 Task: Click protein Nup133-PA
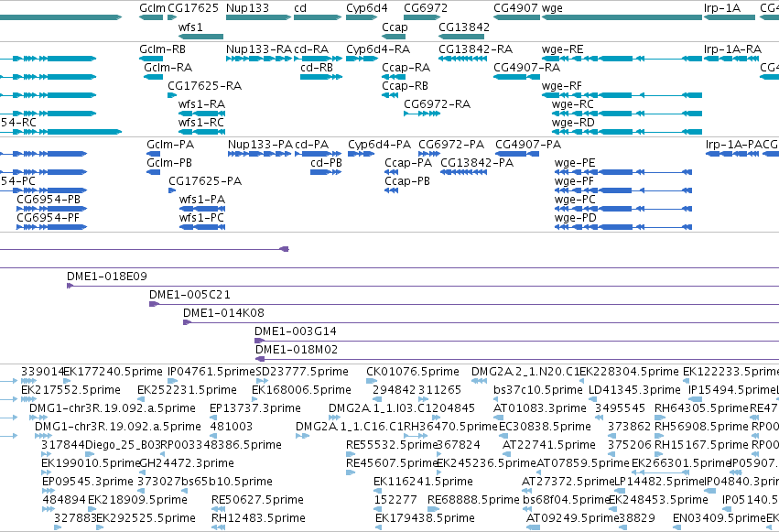(259, 154)
